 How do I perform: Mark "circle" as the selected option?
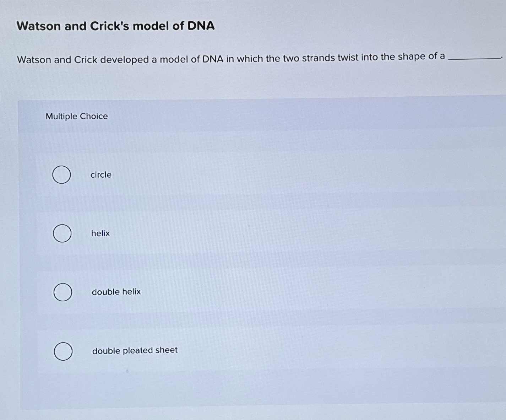pyautogui.click(x=61, y=174)
